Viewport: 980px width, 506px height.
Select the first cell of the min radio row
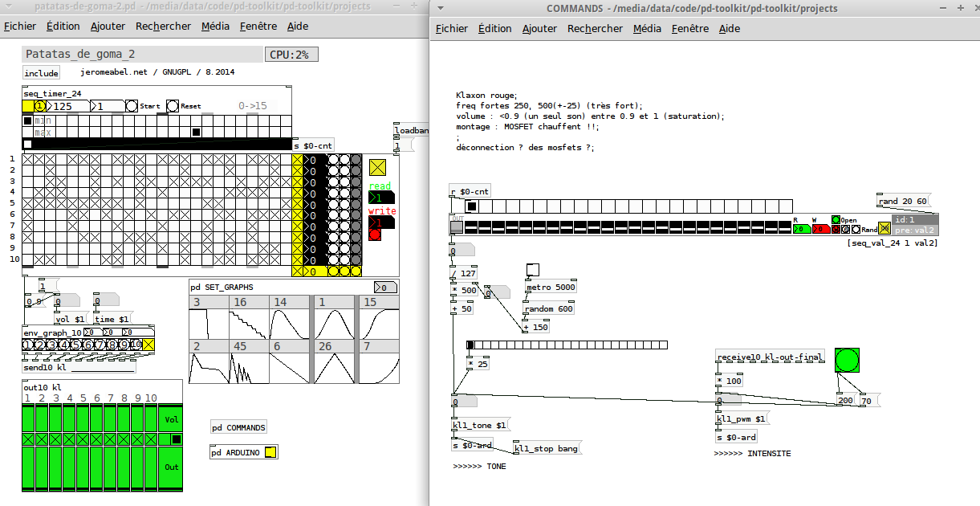pos(28,120)
